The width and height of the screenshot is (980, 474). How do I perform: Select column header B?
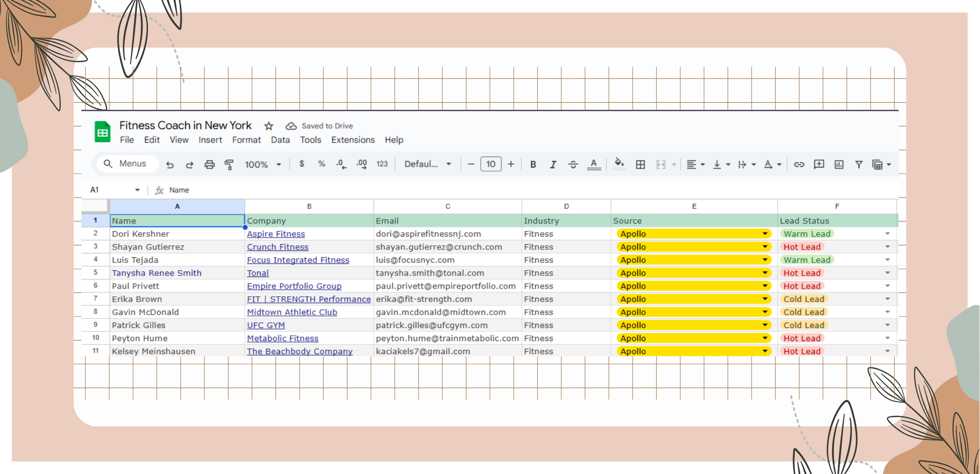(309, 206)
